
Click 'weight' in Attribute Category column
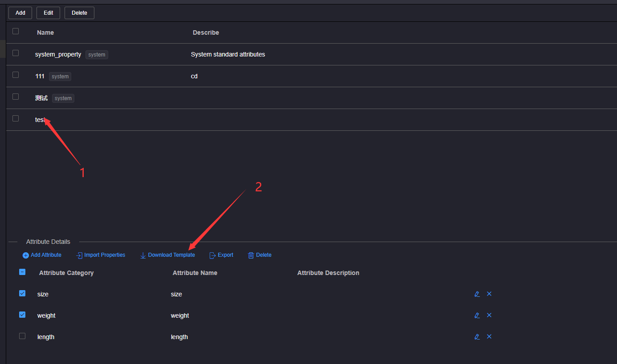[46, 315]
